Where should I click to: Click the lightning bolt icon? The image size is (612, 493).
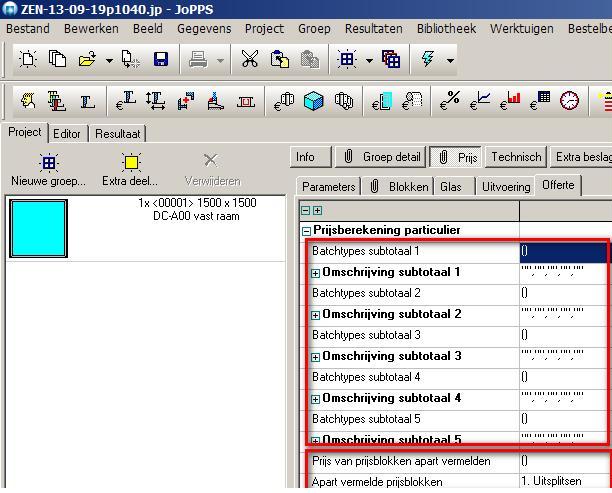[x=428, y=59]
